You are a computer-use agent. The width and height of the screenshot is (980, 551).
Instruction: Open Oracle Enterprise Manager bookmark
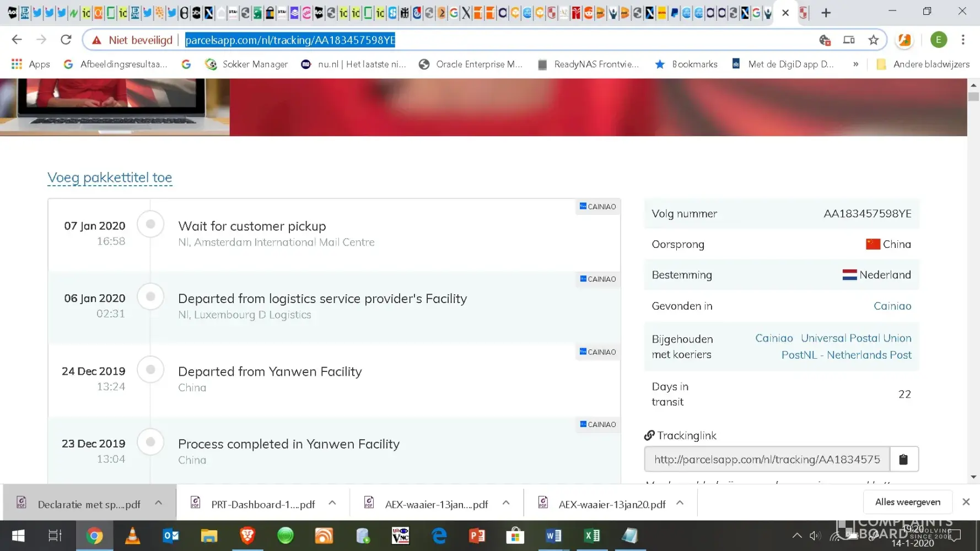471,64
